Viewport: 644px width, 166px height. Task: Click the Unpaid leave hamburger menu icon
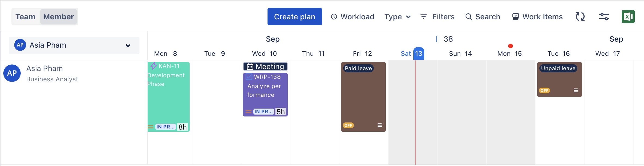point(576,90)
